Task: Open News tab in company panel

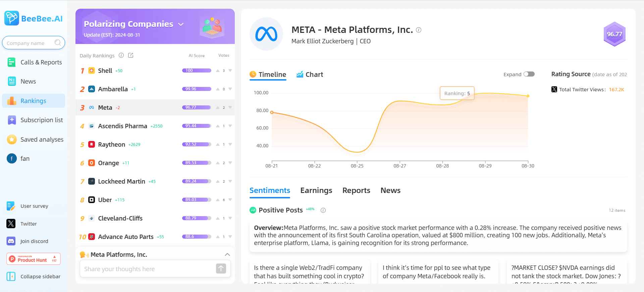Action: 390,190
